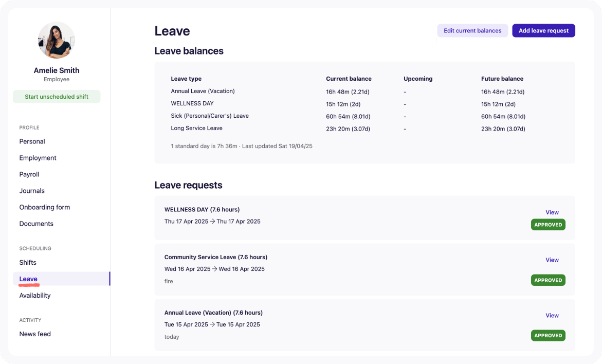Click current balance 60h 54m (8.01d)
This screenshot has height=364, width=602.
tap(348, 116)
